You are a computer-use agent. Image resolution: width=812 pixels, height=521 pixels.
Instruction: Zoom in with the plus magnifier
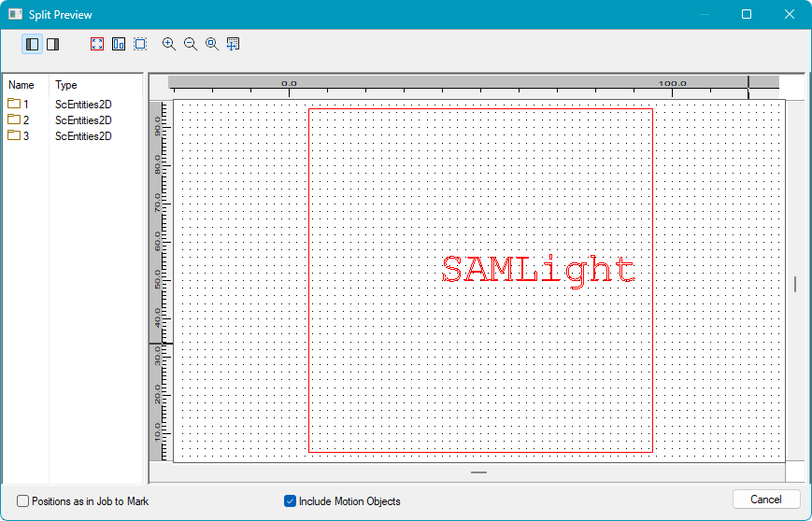pyautogui.click(x=169, y=44)
